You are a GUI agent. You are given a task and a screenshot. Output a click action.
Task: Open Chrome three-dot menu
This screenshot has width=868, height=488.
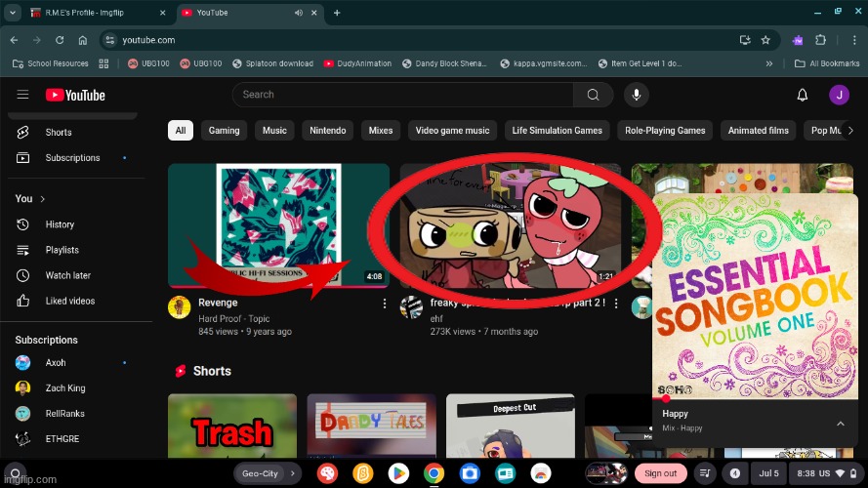tap(854, 40)
